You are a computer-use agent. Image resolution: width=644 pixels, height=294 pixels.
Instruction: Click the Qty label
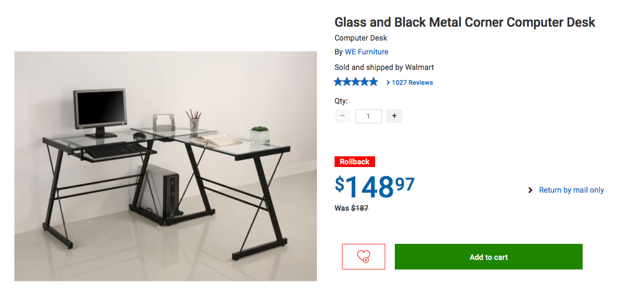pyautogui.click(x=341, y=101)
